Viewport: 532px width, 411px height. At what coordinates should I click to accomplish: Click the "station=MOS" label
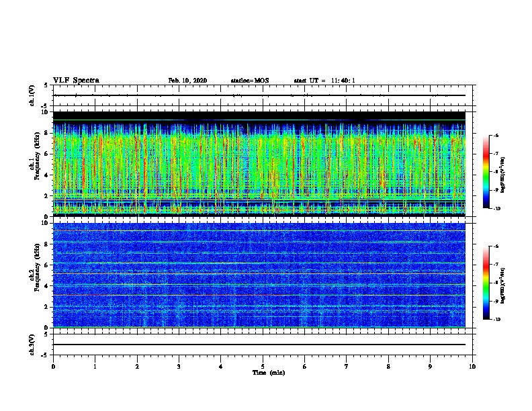(x=250, y=81)
